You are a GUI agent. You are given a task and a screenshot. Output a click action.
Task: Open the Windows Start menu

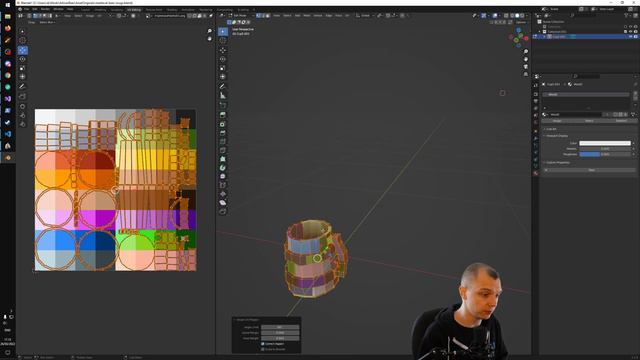click(x=8, y=5)
